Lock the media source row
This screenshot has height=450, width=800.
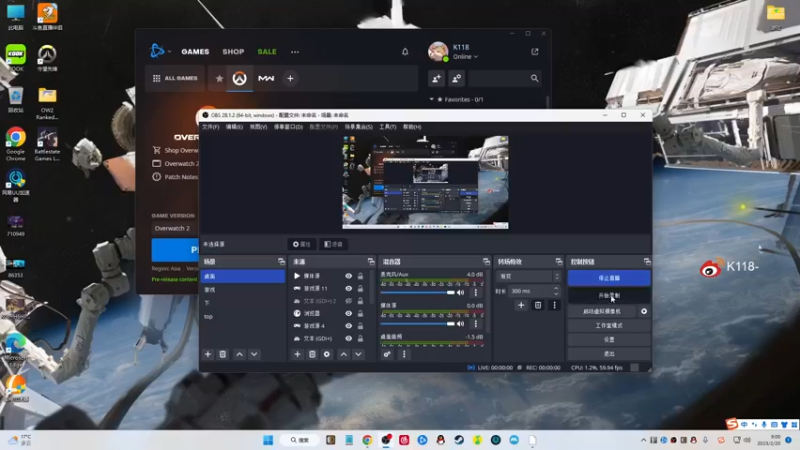(360, 276)
